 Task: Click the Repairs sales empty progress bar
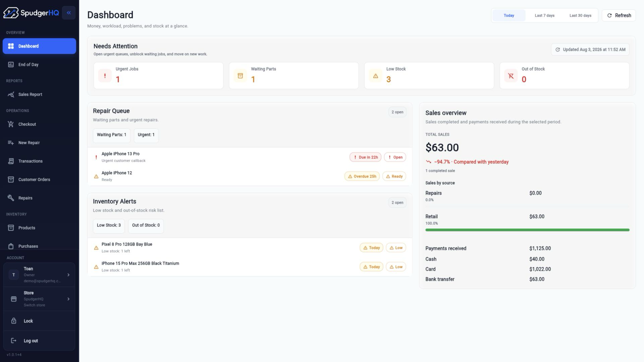[x=527, y=206]
